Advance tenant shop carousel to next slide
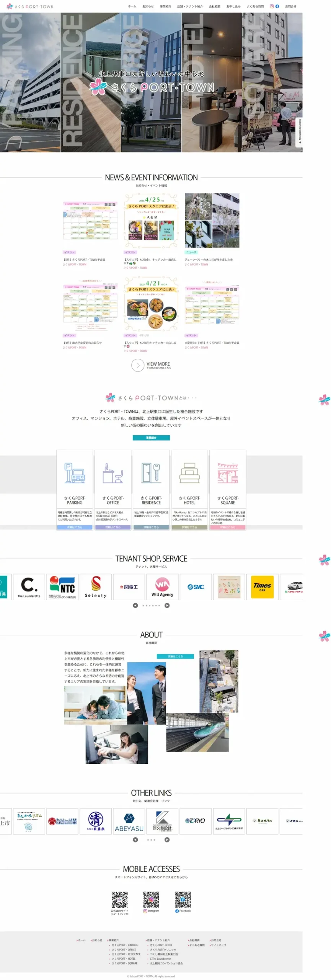 (x=167, y=605)
